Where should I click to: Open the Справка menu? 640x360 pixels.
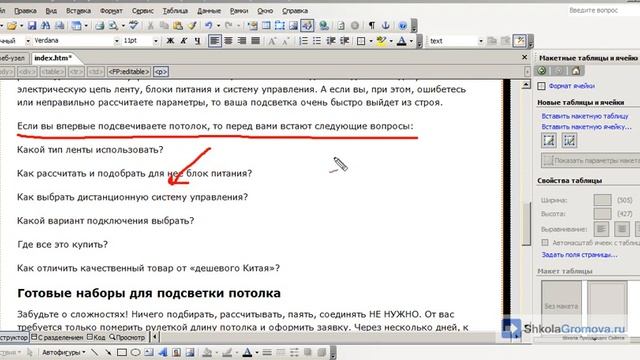295,11
